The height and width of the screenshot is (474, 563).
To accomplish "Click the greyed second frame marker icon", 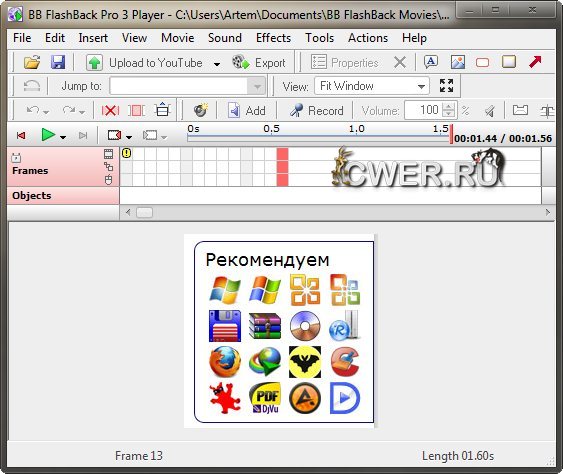I will tap(150, 135).
